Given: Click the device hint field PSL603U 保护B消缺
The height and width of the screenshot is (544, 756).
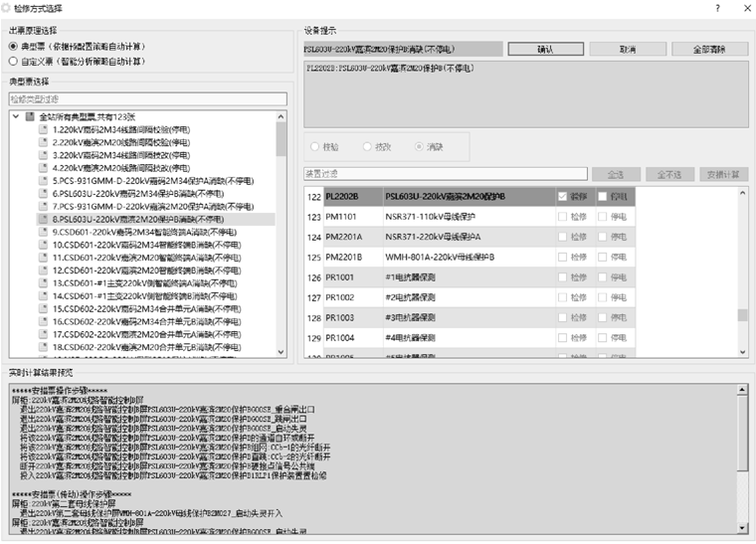Looking at the screenshot, I should 403,49.
